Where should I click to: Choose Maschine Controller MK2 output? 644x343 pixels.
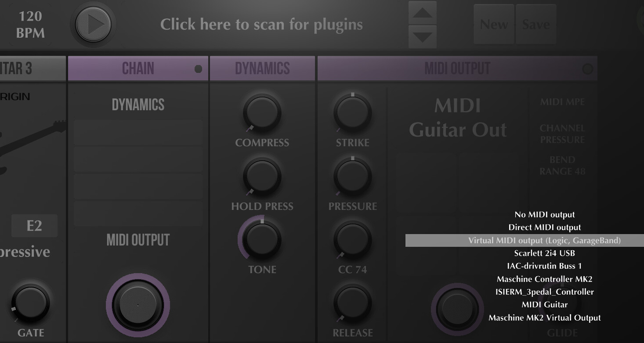(544, 279)
